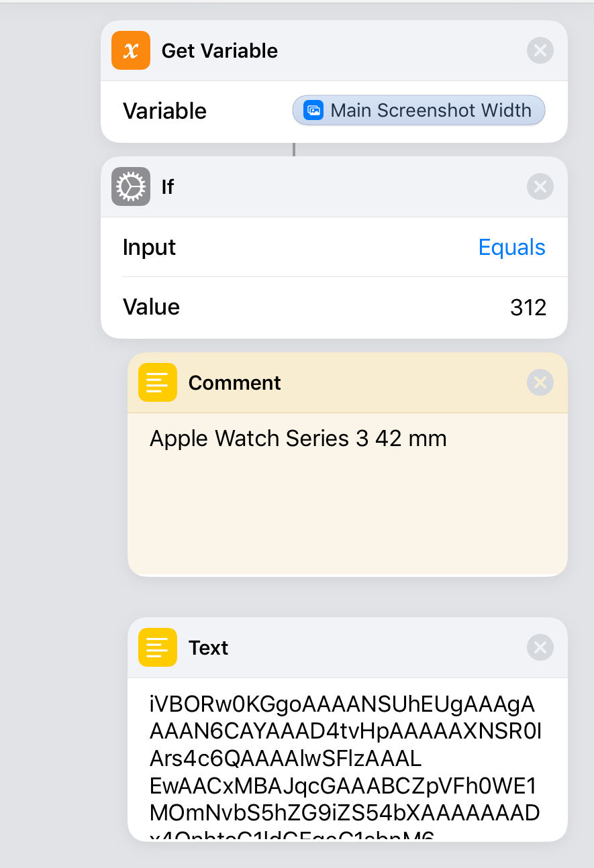
Task: Change the Equals condition of If
Action: coord(511,248)
